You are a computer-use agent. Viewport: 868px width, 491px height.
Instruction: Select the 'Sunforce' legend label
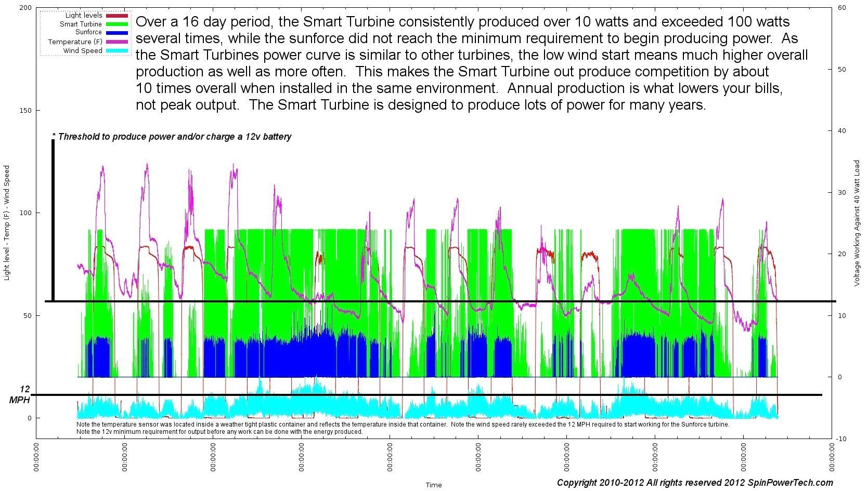[88, 32]
